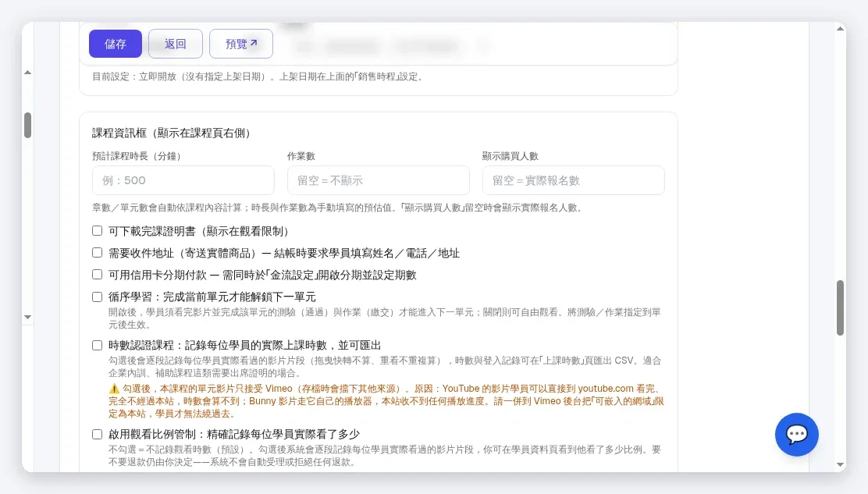The image size is (868, 494).
Task: Check 需要收件地址 shipping address option
Action: coord(97,253)
